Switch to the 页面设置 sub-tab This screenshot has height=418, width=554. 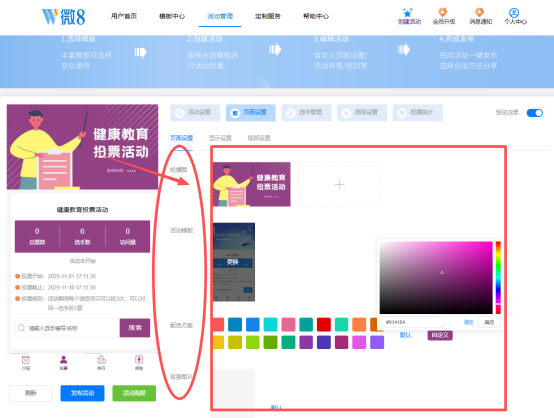(182, 138)
